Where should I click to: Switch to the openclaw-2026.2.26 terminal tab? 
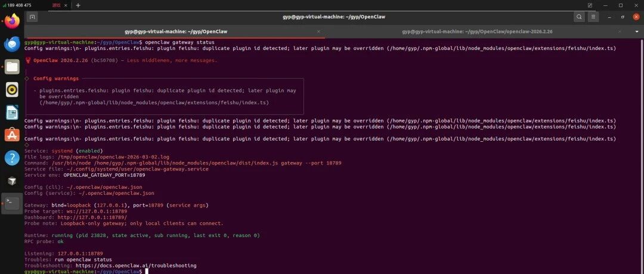click(x=477, y=32)
